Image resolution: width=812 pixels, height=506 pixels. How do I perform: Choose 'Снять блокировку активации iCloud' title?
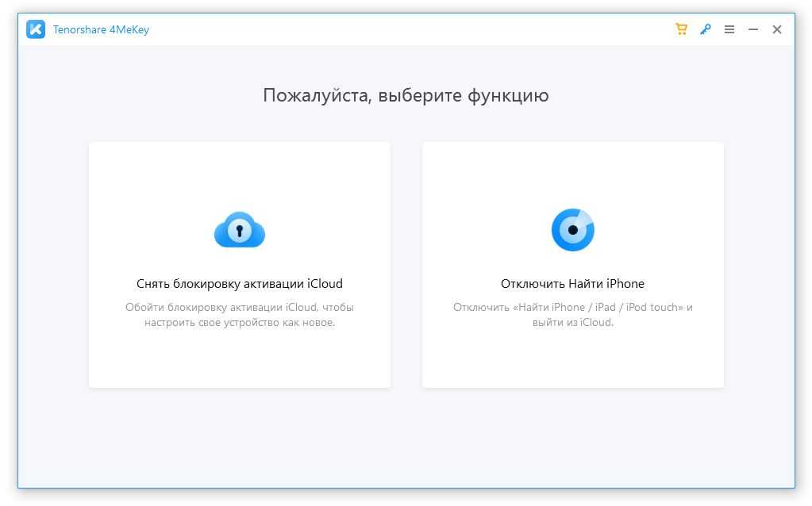240,283
